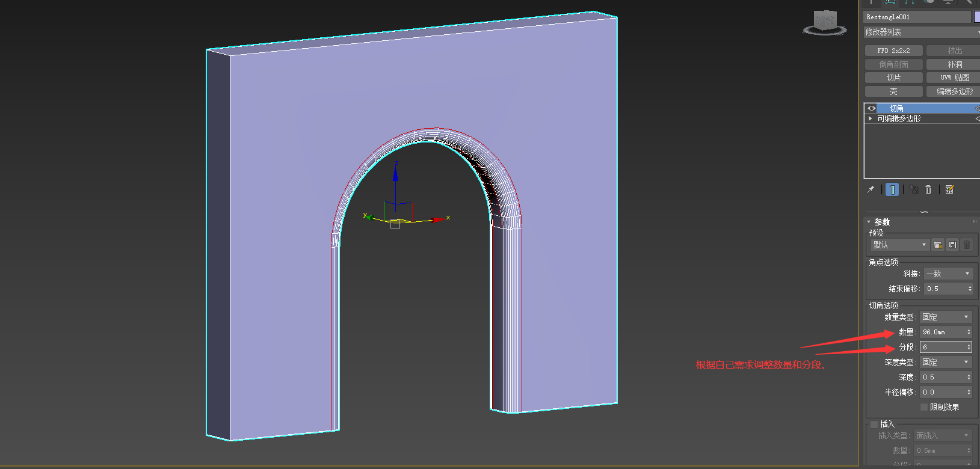This screenshot has width=980, height=469.
Task: Click the 倒角剖面 modifier button
Action: 893,64
